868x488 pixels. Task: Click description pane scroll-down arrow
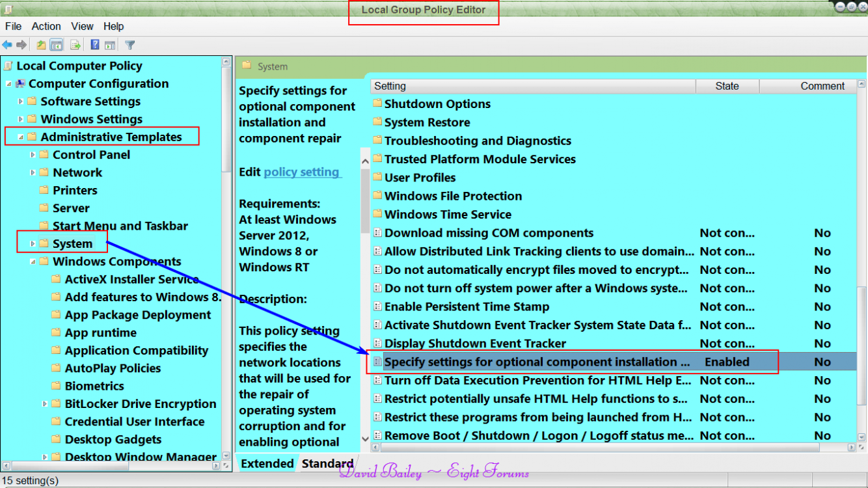[365, 439]
